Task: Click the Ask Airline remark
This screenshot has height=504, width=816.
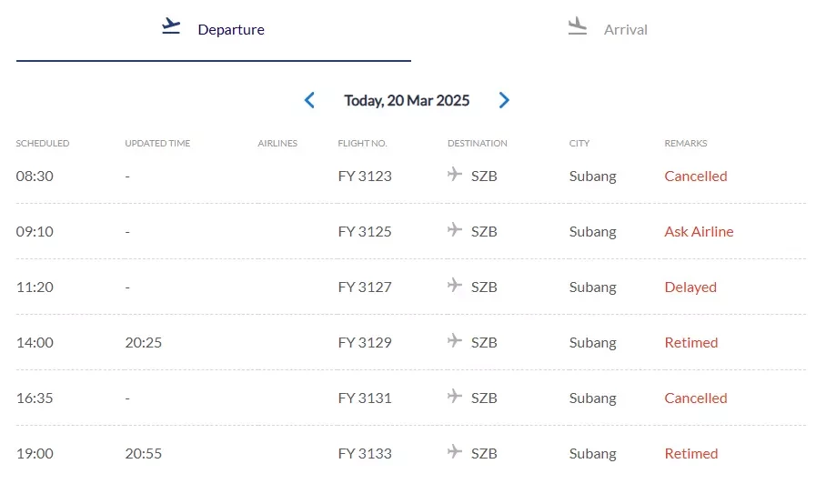Action: (699, 232)
